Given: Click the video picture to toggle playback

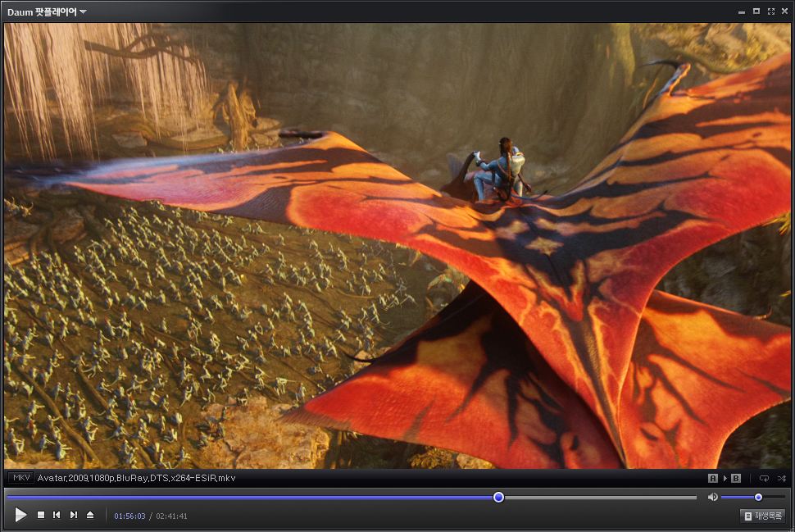Looking at the screenshot, I should point(397,245).
